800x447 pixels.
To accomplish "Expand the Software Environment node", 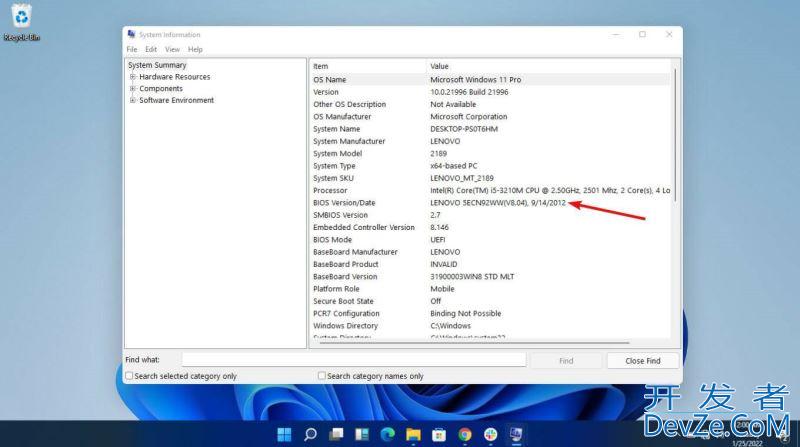I will pyautogui.click(x=132, y=101).
